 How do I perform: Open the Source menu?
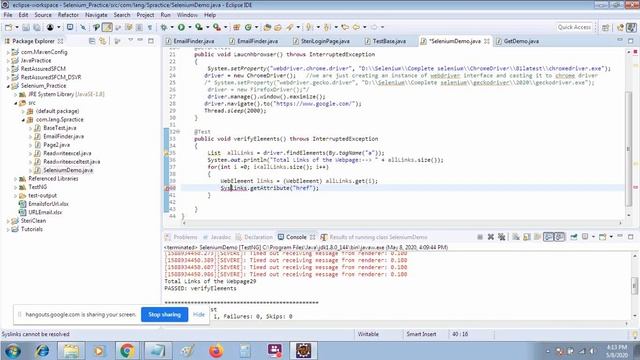(x=43, y=15)
